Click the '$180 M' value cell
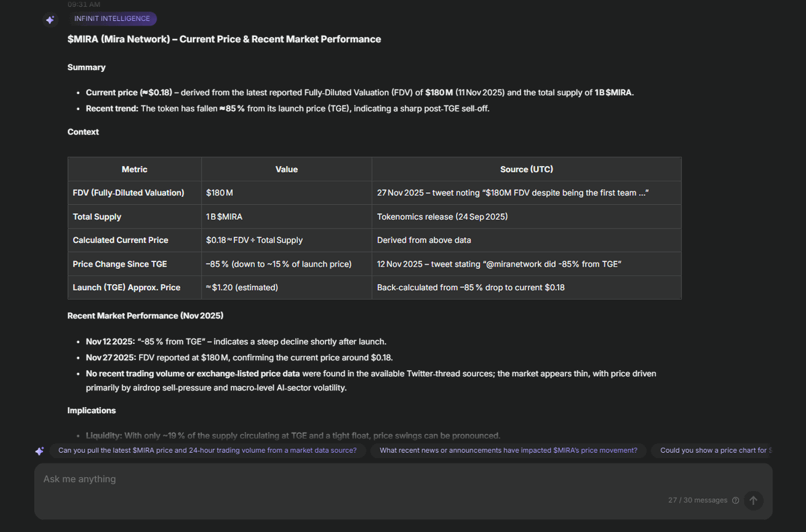The height and width of the screenshot is (532, 806). pos(286,193)
